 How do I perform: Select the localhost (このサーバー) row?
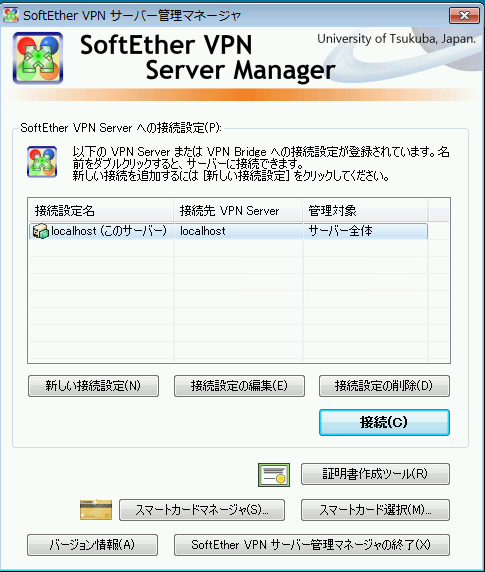pos(228,231)
